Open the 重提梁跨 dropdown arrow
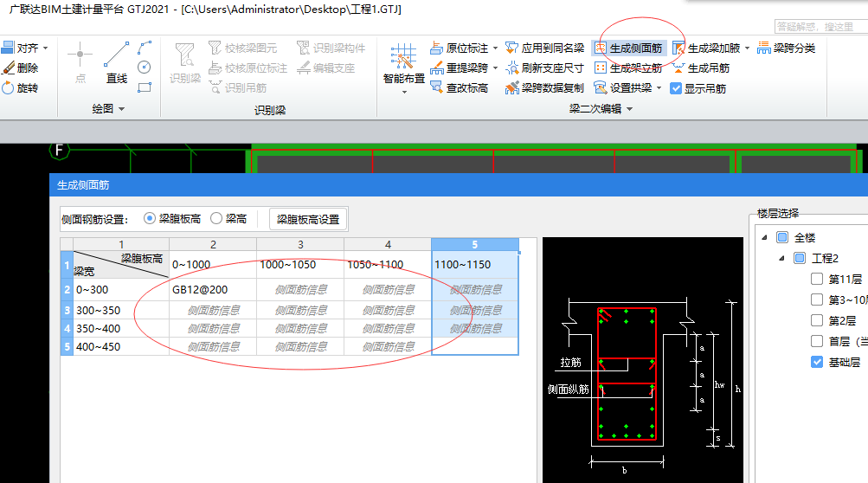This screenshot has height=483, width=868. click(x=495, y=68)
